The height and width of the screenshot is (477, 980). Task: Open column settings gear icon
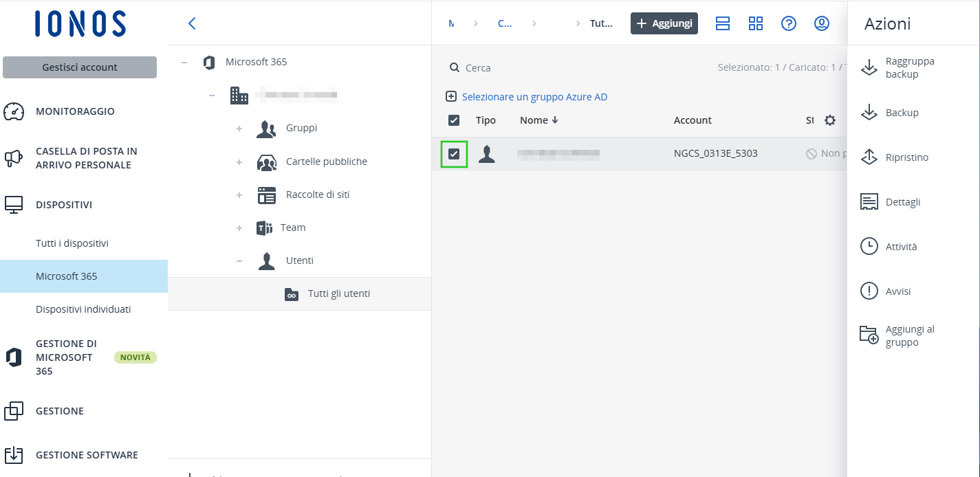point(830,120)
